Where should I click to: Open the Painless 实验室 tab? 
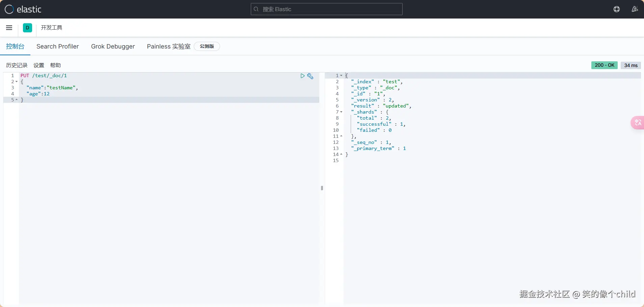point(168,47)
